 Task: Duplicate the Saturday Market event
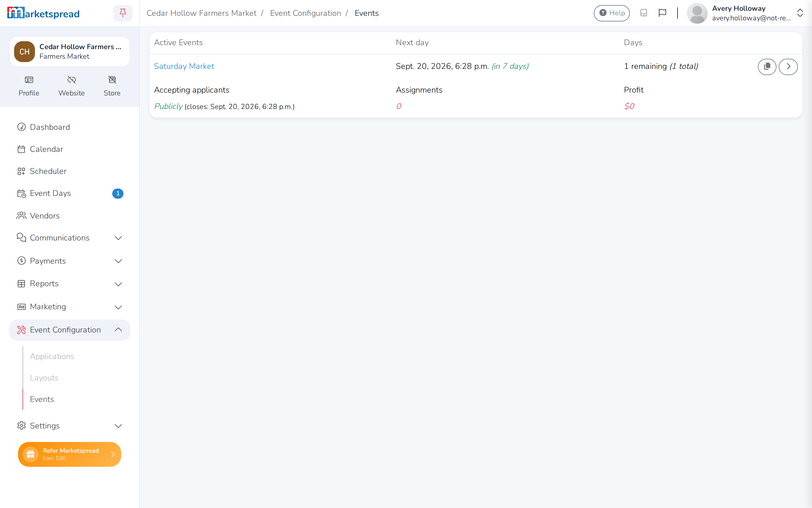tap(767, 67)
